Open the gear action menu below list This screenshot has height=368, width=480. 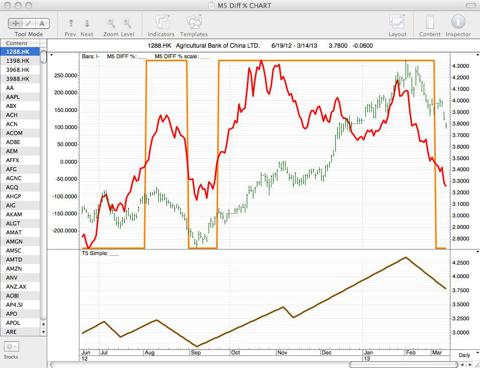pos(11,347)
